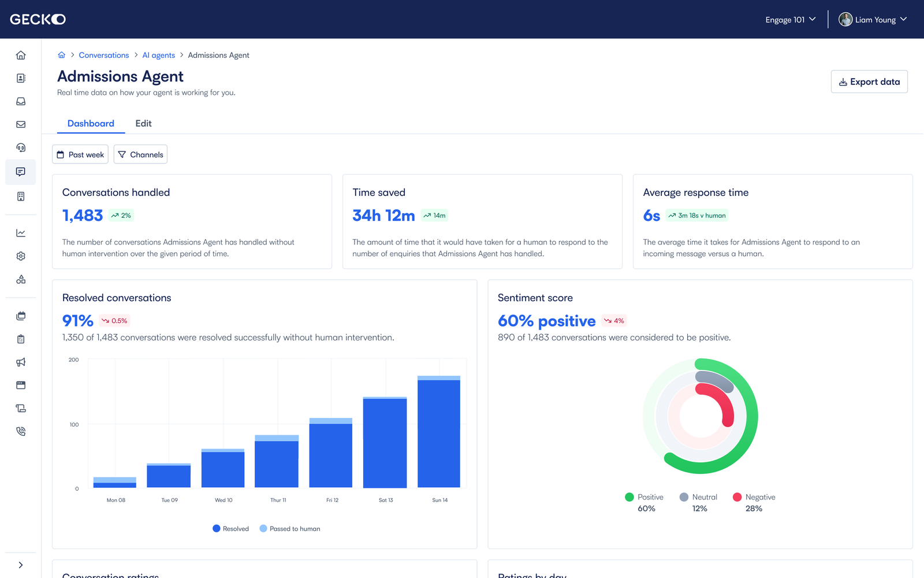Open the Engage 101 dropdown
The width and height of the screenshot is (924, 578).
[789, 19]
